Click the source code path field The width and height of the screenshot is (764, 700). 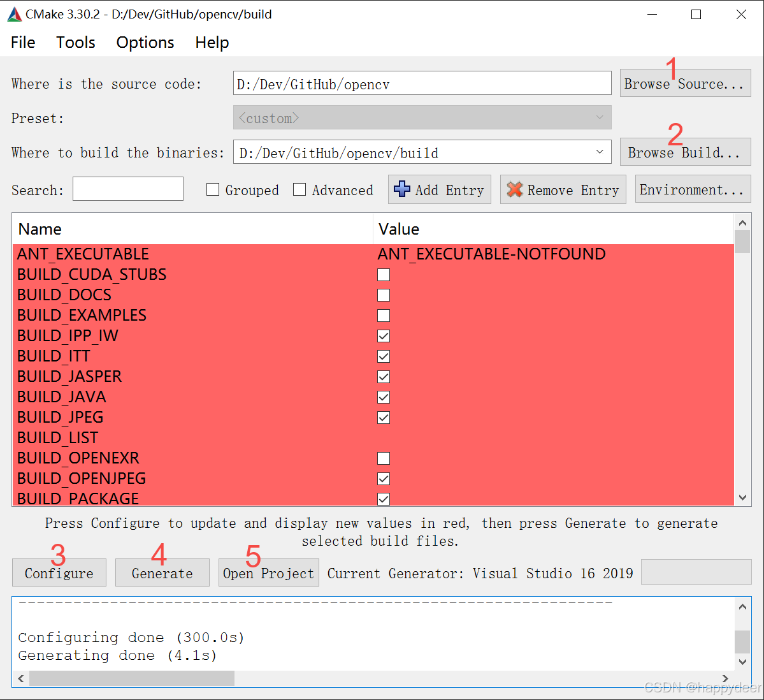422,84
